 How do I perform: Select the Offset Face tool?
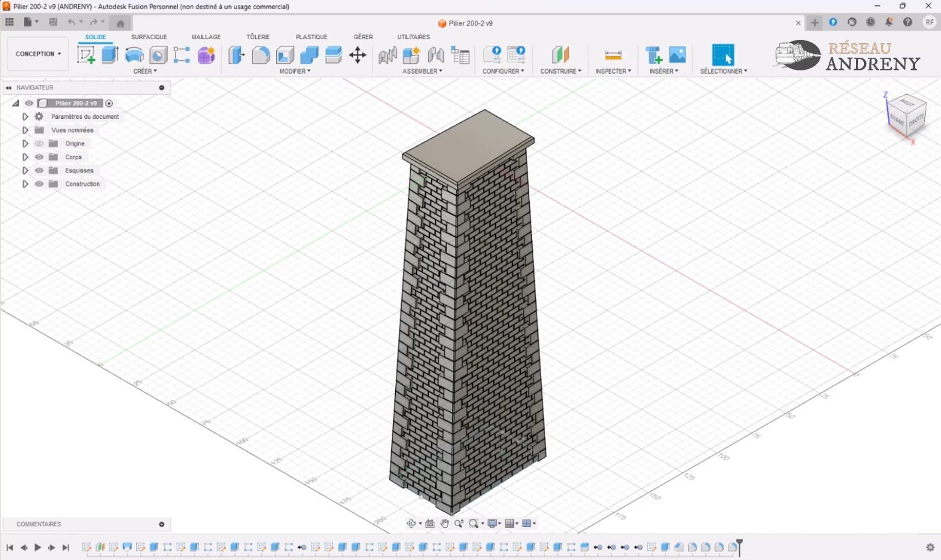333,54
